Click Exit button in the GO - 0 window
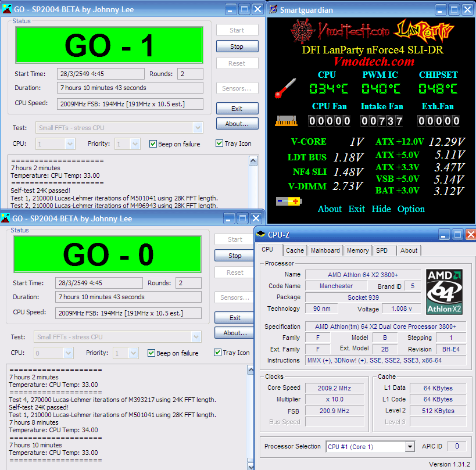This screenshot has height=470, width=476. click(x=234, y=317)
